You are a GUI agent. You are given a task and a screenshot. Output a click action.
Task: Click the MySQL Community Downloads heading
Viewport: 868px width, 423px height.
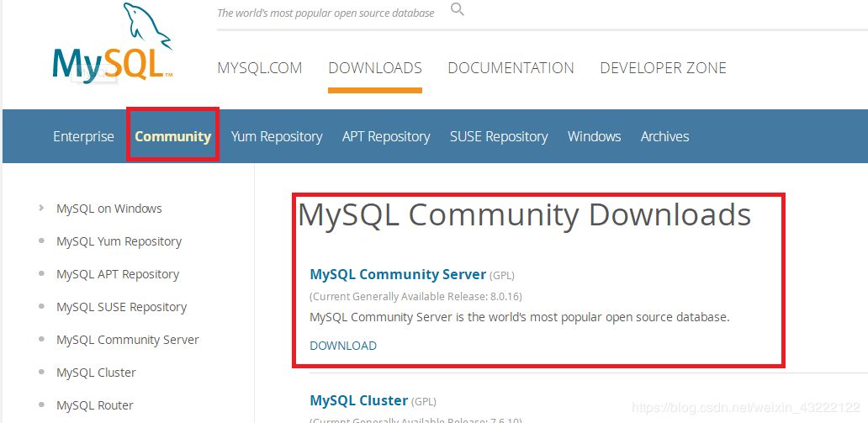(x=524, y=214)
